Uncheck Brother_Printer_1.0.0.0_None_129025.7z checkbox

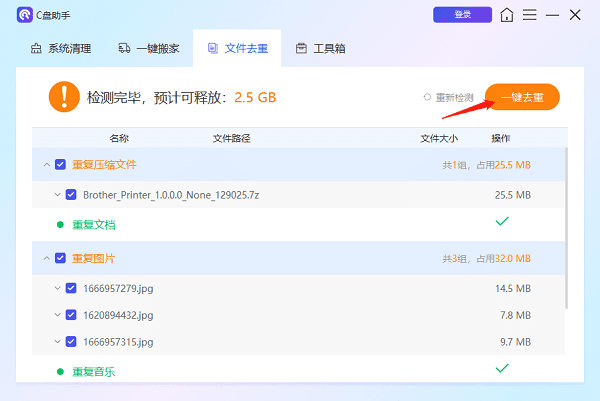click(71, 194)
